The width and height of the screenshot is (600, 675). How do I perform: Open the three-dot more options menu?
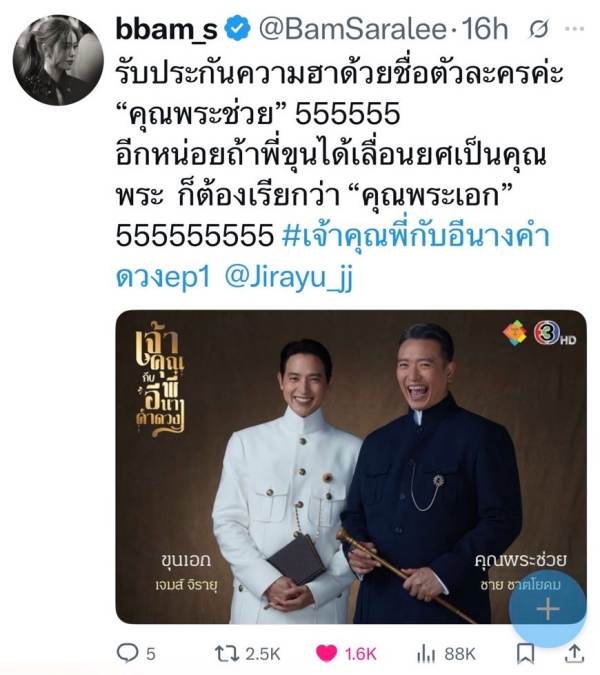point(575,29)
